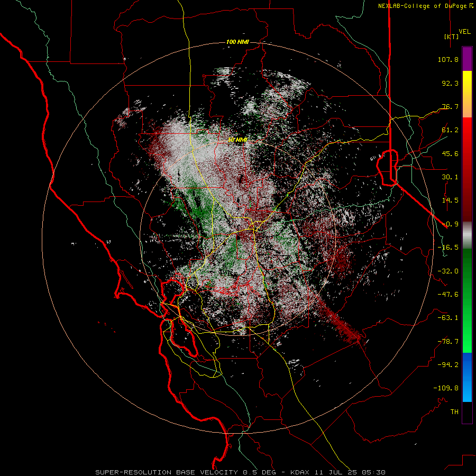Select the 45.6 velocity legend value

450,153
